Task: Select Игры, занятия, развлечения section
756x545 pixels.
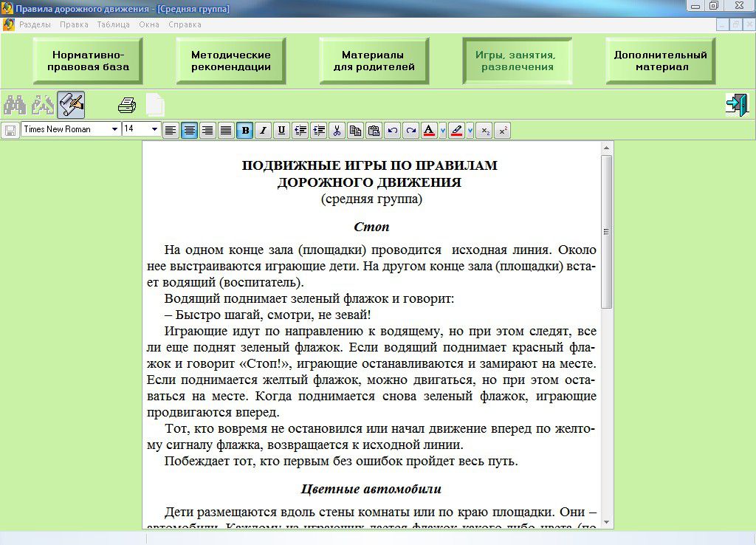Action: point(518,61)
